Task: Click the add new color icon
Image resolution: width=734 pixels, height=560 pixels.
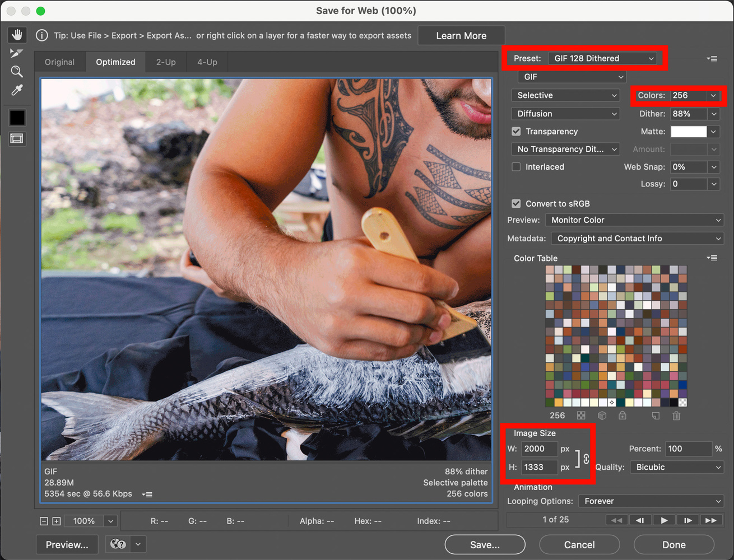Action: [656, 416]
